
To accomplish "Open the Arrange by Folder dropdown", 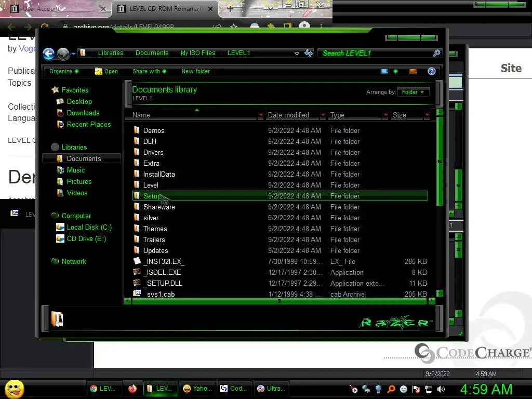I will click(x=413, y=92).
